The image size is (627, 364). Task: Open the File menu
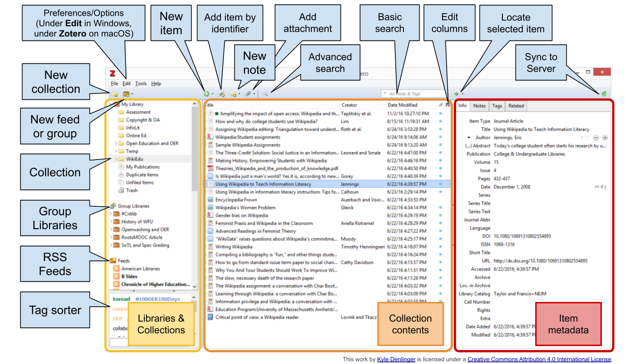(114, 84)
